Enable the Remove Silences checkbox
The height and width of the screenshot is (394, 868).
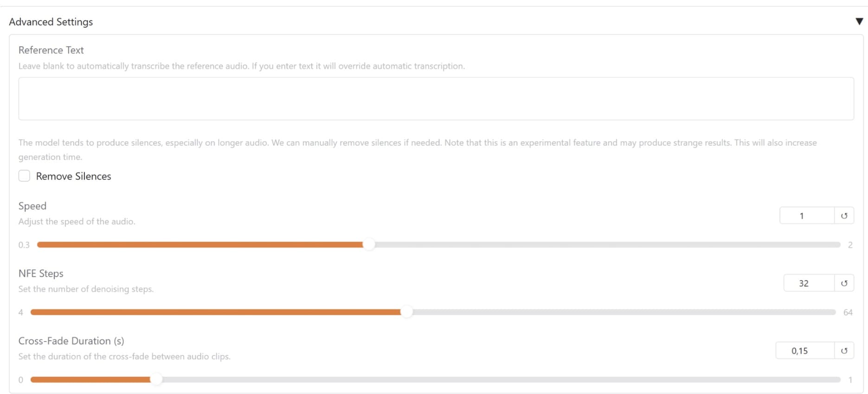pos(24,176)
